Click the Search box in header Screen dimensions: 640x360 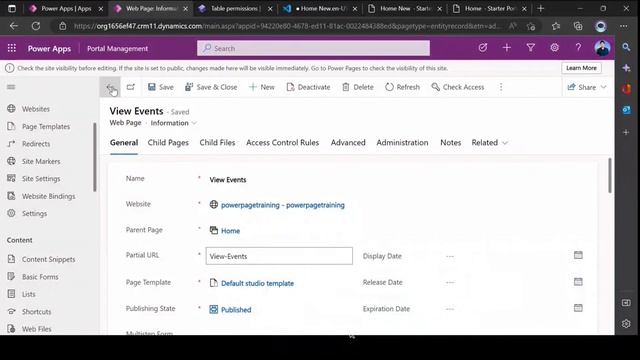313,48
